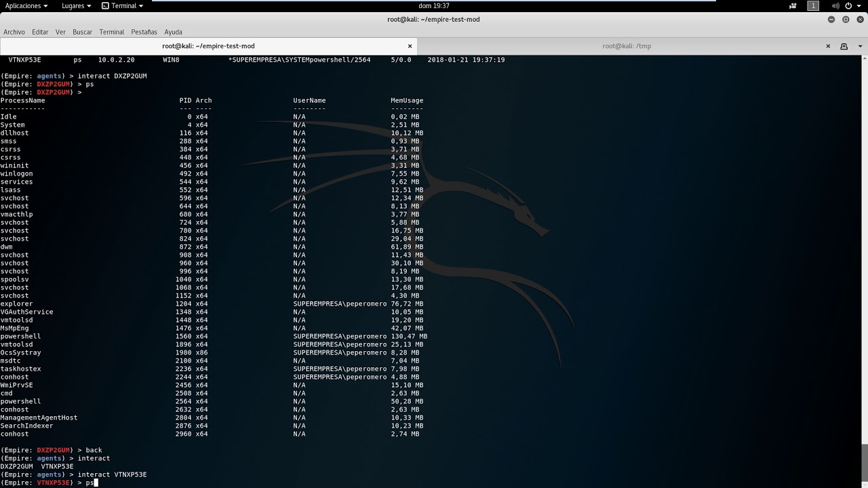The height and width of the screenshot is (488, 868).
Task: Click the terminal window title root@kali: ~/empire-test-mod
Action: (x=433, y=20)
